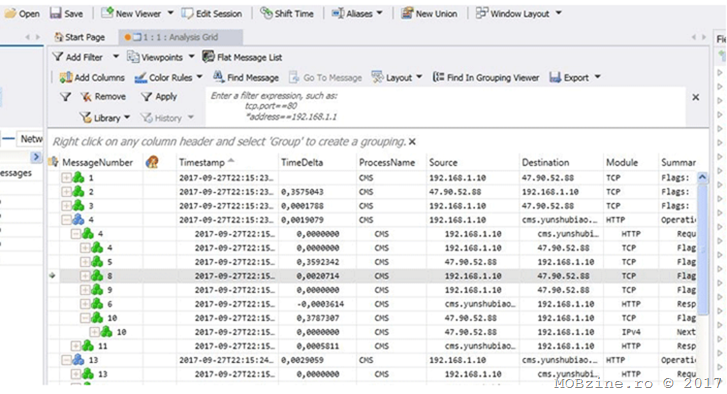Click into the filter expression field
727x394 pixels.
click(x=445, y=106)
